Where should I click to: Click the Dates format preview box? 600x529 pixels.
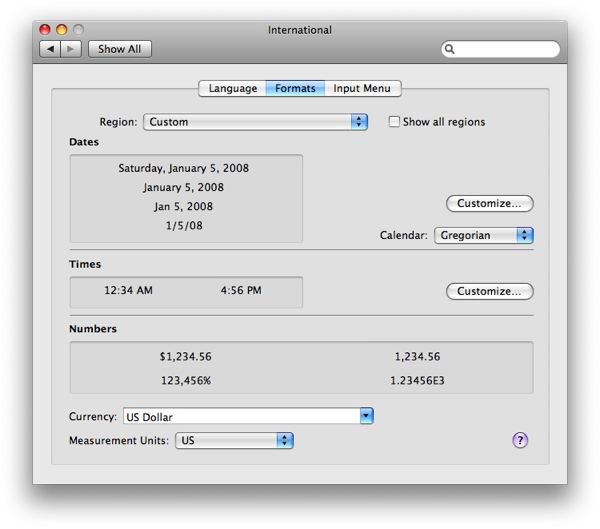185,198
